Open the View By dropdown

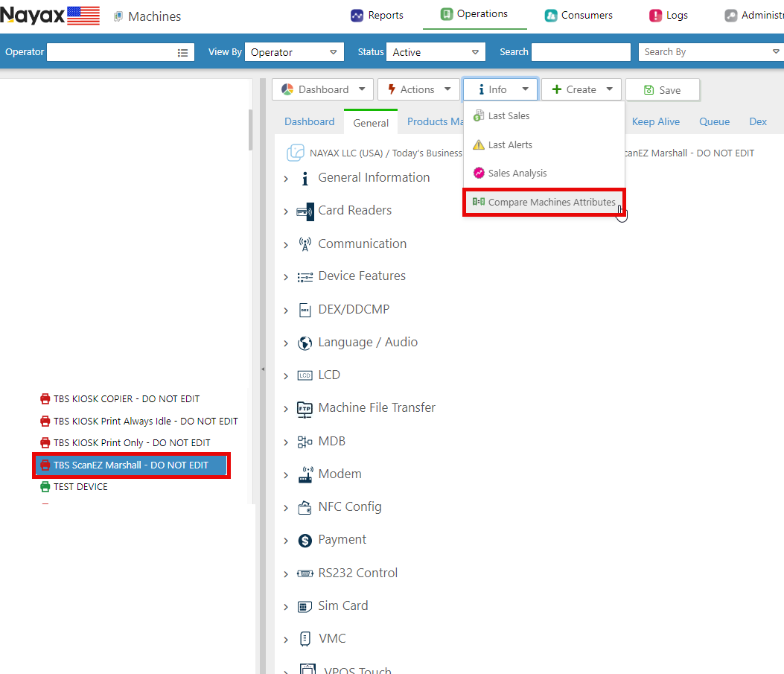point(294,52)
